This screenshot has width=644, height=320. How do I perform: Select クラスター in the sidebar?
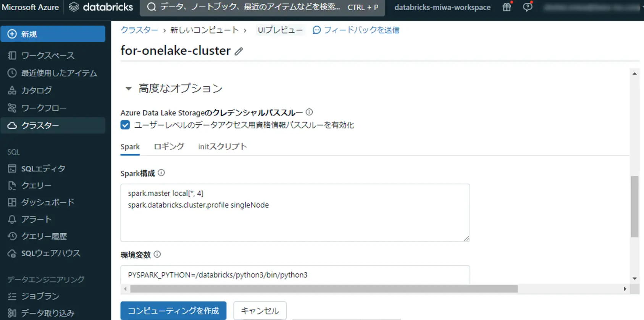tap(53, 126)
